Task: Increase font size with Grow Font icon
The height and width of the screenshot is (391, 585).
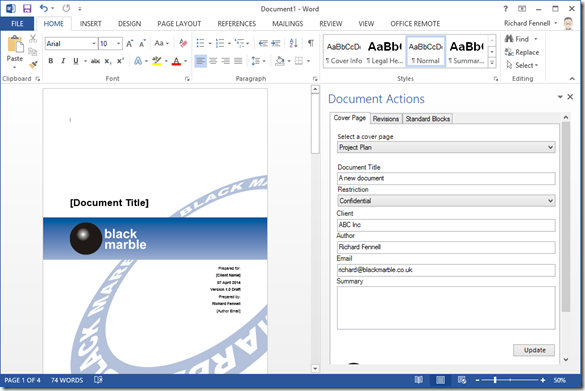Action: pyautogui.click(x=129, y=44)
